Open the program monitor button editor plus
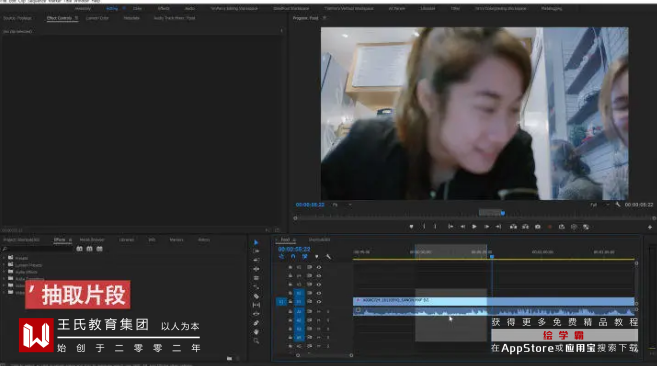This screenshot has height=366, width=657. tap(650, 227)
